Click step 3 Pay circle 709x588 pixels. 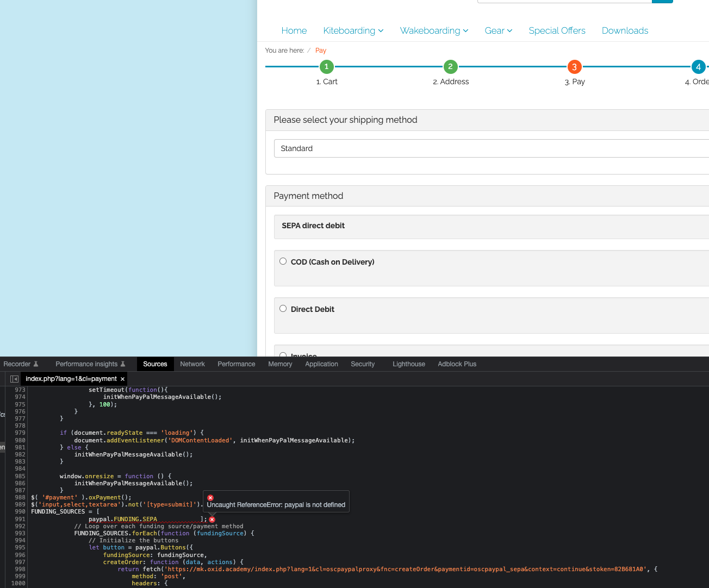574,67
